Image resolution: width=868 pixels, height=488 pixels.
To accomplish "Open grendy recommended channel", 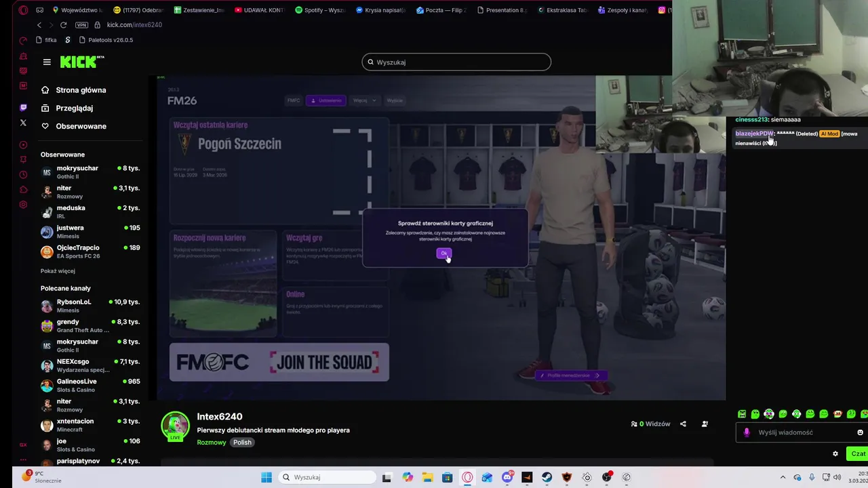I will (90, 326).
